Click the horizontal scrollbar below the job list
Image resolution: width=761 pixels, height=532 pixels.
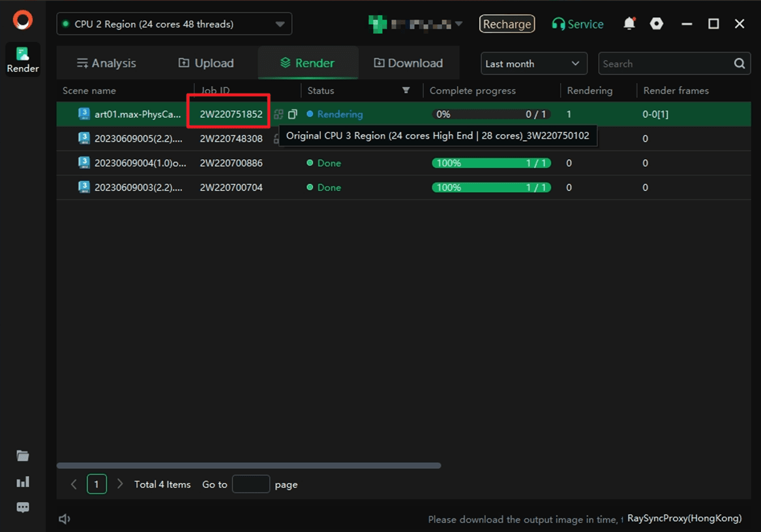coord(248,465)
